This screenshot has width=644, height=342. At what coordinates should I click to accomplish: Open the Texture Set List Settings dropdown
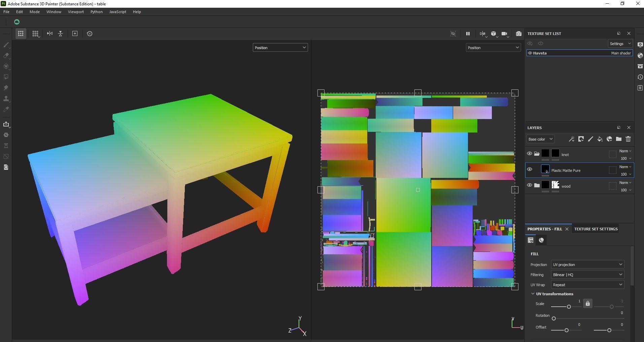pyautogui.click(x=620, y=44)
